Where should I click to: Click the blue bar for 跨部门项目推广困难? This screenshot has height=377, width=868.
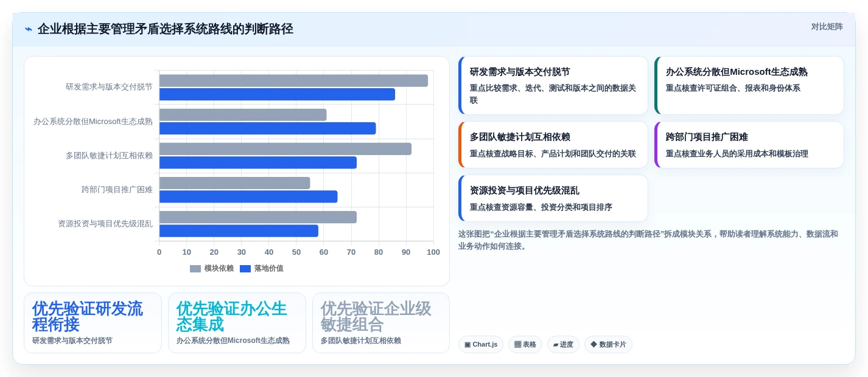point(248,196)
